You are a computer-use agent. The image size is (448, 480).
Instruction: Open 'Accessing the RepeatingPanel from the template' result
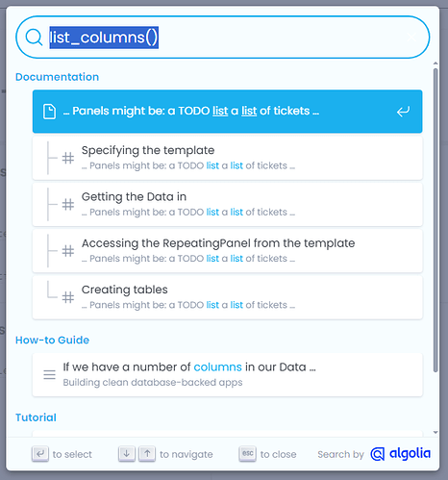[227, 251]
